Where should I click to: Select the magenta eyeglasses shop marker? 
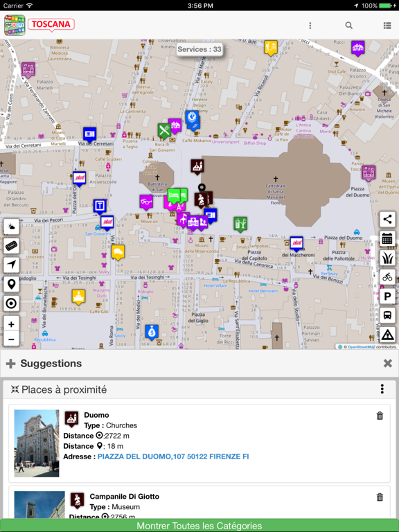[x=146, y=202]
